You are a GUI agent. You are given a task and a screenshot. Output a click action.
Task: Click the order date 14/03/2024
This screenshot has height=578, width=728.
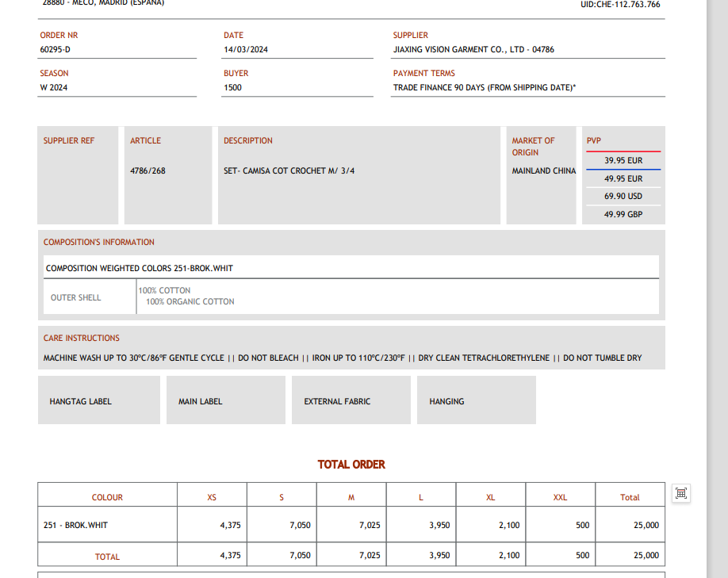246,49
